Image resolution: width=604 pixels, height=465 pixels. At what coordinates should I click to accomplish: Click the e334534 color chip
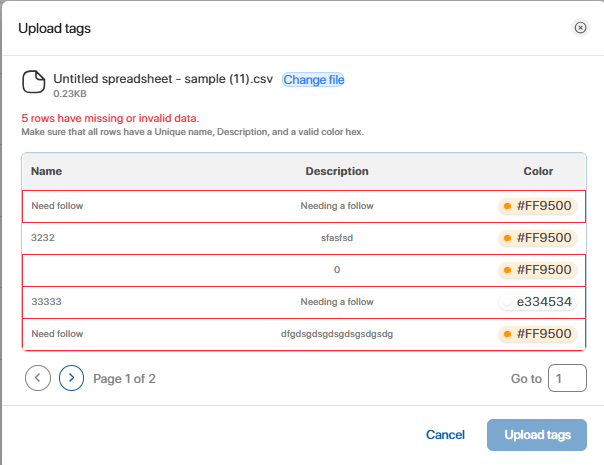[x=538, y=301]
